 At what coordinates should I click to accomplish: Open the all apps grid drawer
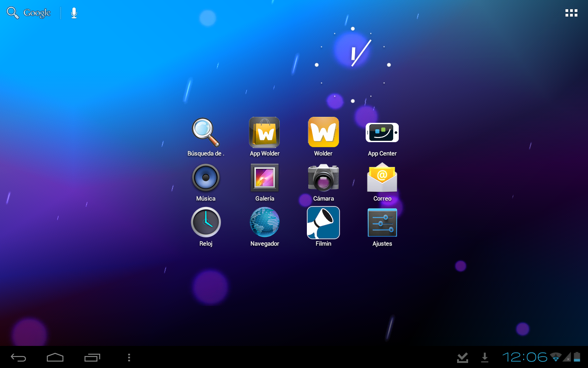(x=571, y=13)
